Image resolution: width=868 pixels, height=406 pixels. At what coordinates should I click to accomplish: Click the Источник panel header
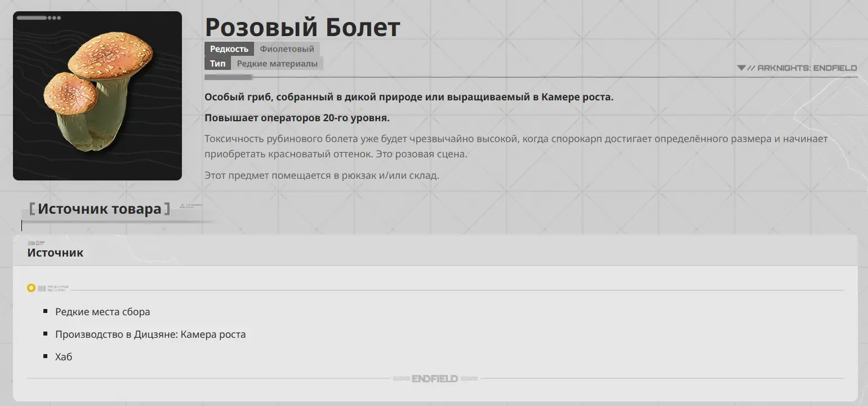[55, 253]
